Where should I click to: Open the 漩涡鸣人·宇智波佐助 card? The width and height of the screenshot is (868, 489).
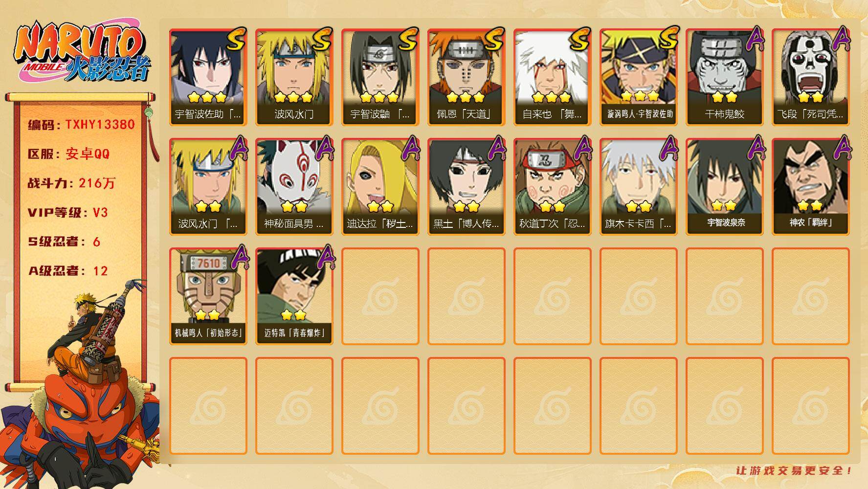[638, 77]
